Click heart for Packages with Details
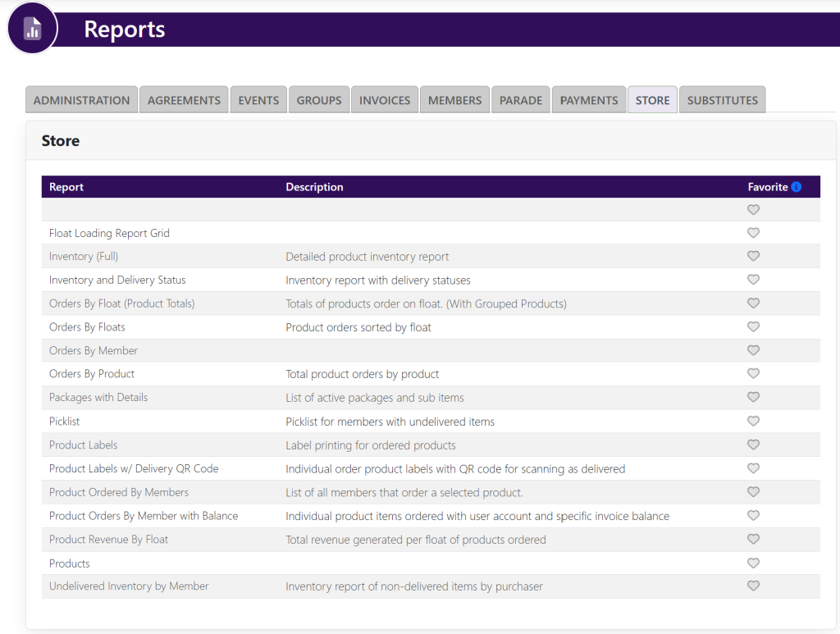 point(753,397)
